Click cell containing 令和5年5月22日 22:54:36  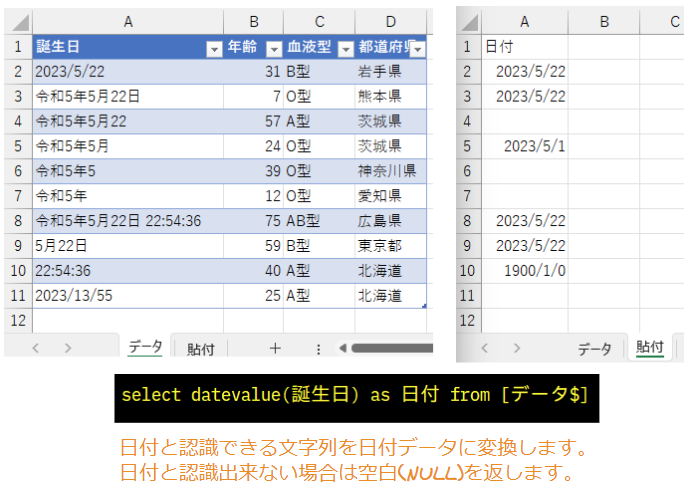point(128,221)
